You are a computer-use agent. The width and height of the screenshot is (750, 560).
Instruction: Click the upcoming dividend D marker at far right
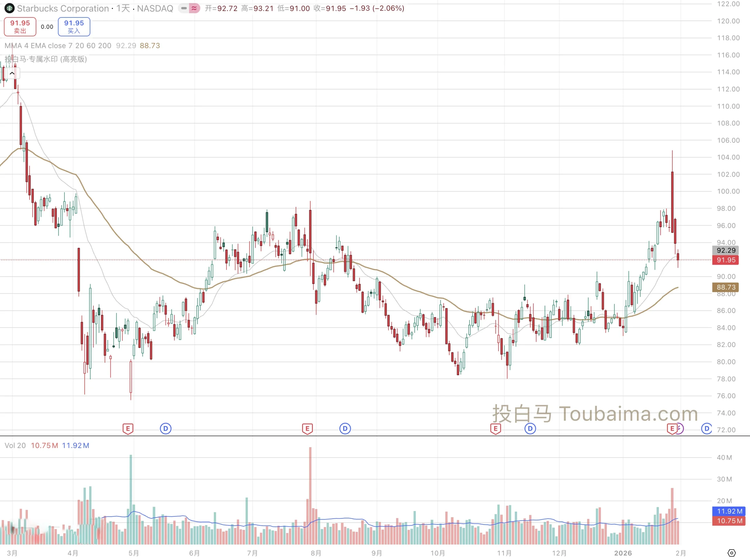pos(706,429)
